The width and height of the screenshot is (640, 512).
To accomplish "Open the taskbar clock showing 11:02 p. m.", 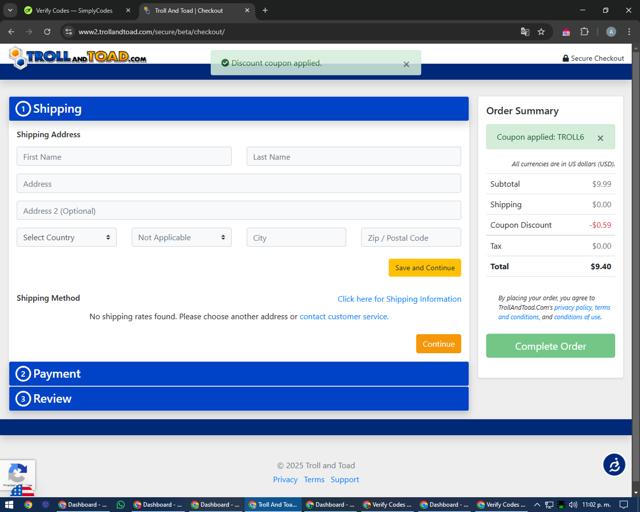I will coord(596,505).
